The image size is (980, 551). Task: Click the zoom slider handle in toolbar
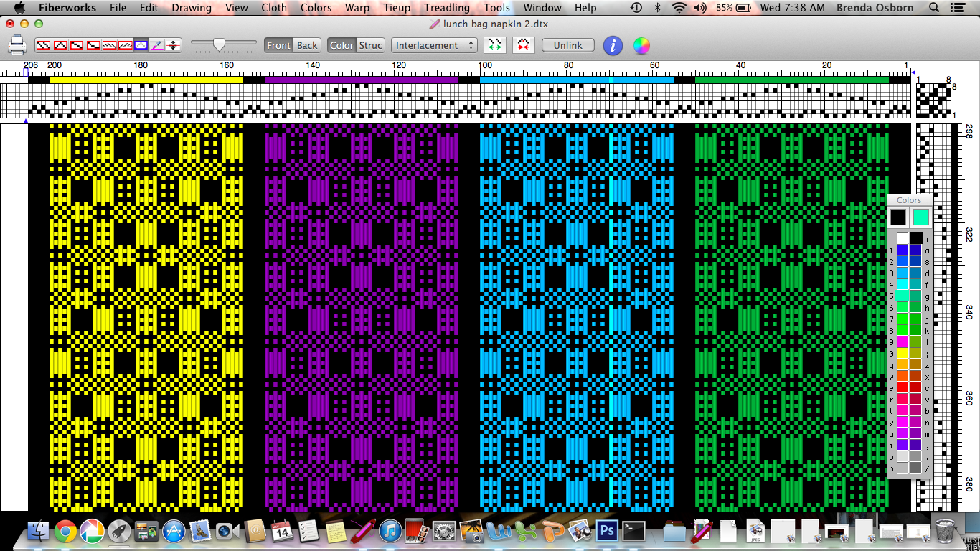pyautogui.click(x=219, y=45)
